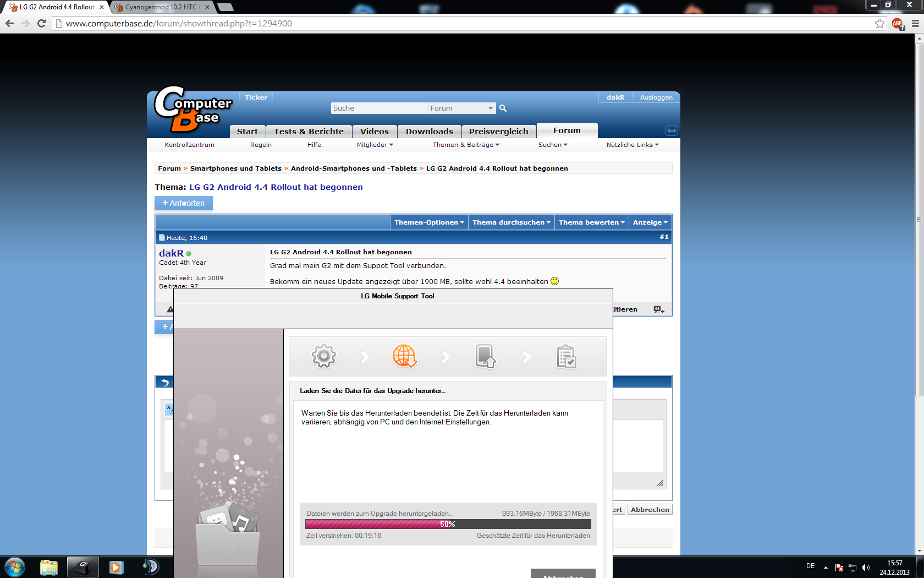Switch to Videos tab
The height and width of the screenshot is (578, 924).
pyautogui.click(x=375, y=132)
